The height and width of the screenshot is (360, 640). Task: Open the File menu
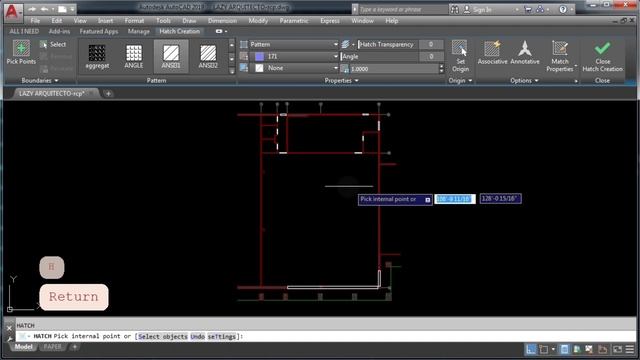pyautogui.click(x=35, y=21)
